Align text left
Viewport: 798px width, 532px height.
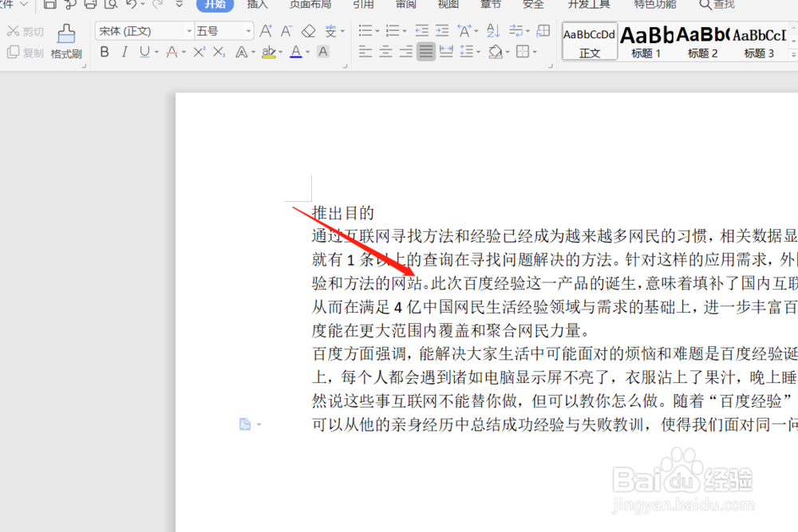click(365, 52)
